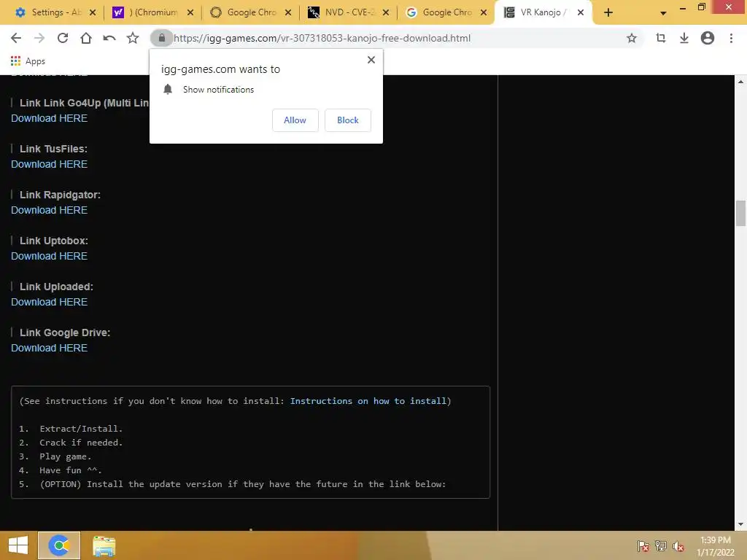Click Download HERE under Link Uploaded

[x=49, y=302]
